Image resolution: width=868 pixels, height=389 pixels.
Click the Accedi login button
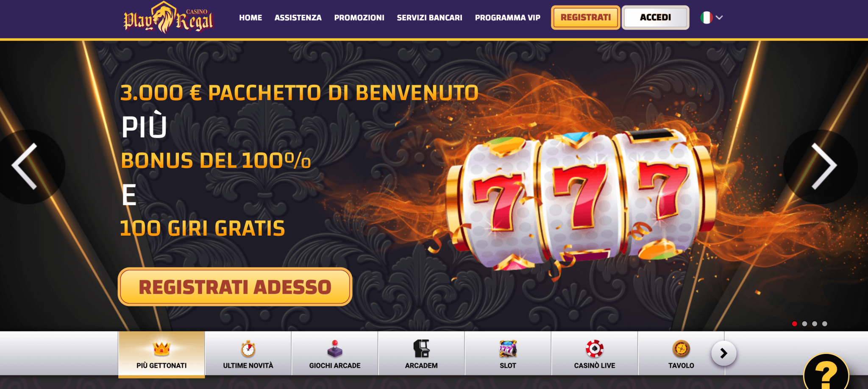click(x=655, y=17)
